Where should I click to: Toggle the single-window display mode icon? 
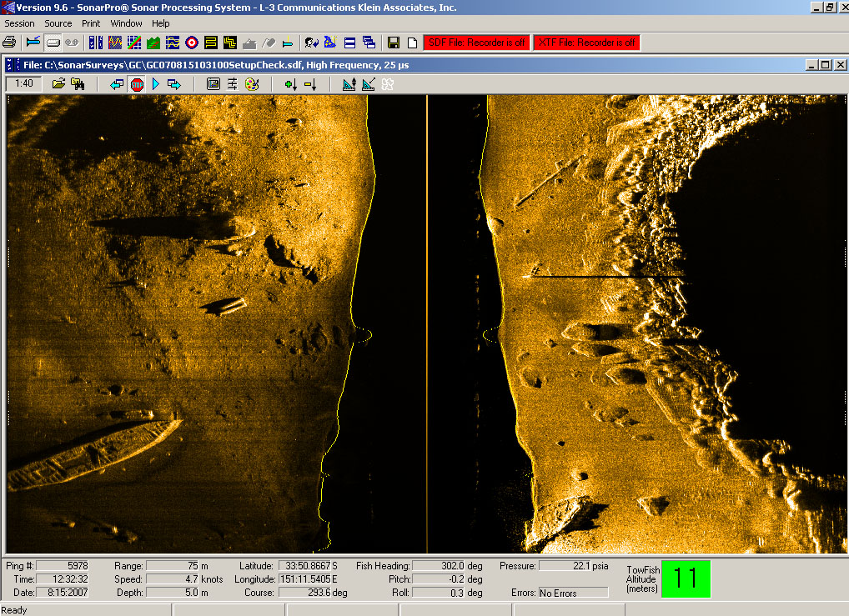(349, 42)
